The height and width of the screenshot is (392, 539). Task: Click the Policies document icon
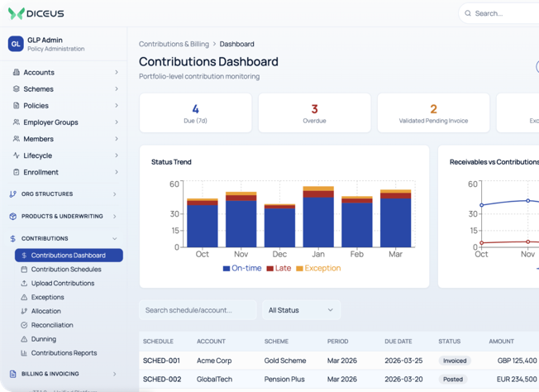click(17, 106)
